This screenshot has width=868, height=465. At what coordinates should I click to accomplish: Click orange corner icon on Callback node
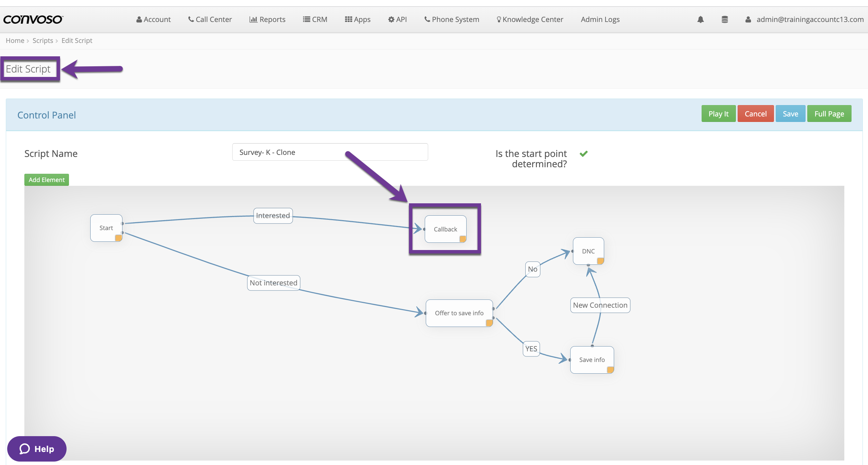coord(462,239)
